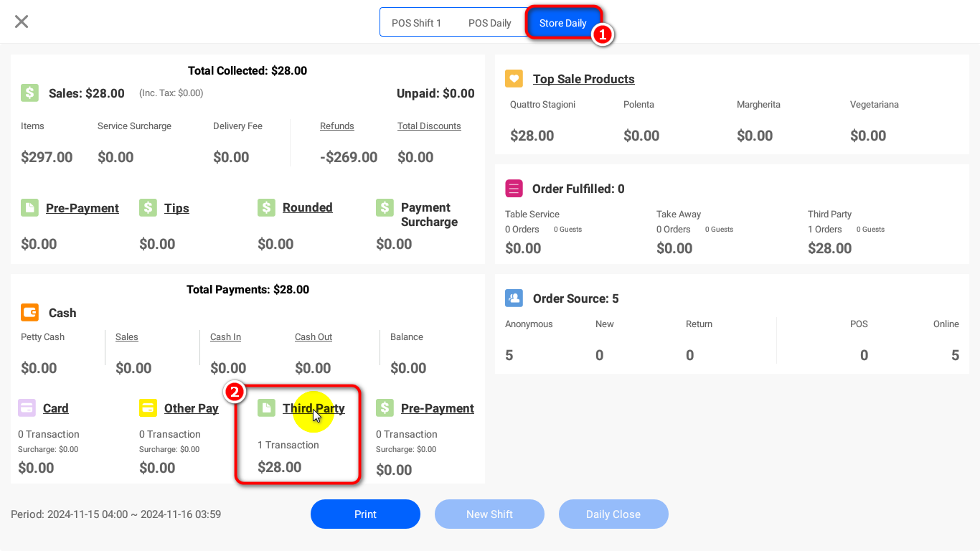Click the green Tips dollar icon
The height and width of the screenshot is (551, 980).
pyautogui.click(x=148, y=207)
